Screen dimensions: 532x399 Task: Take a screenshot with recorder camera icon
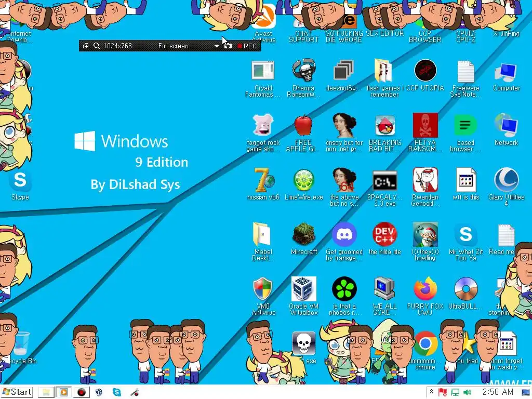[x=229, y=46]
